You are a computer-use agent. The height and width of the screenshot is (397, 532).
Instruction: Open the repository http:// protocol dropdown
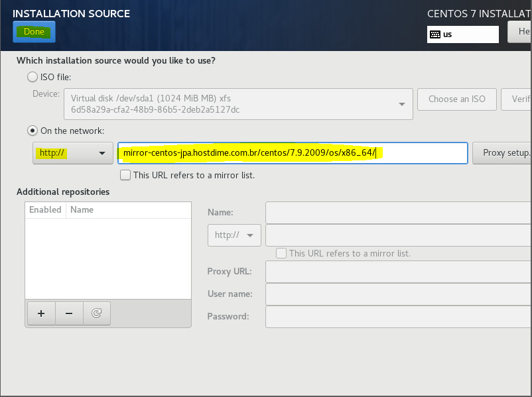(x=234, y=235)
